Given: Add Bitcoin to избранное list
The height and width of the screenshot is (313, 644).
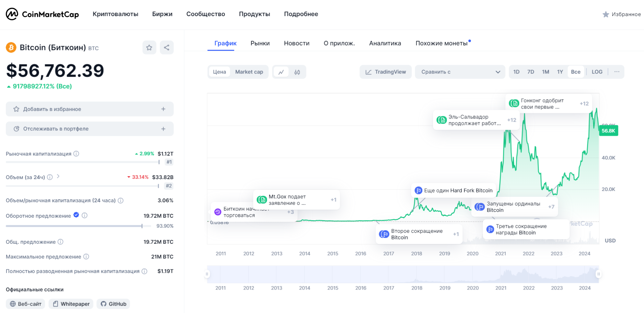Looking at the screenshot, I should pyautogui.click(x=89, y=109).
